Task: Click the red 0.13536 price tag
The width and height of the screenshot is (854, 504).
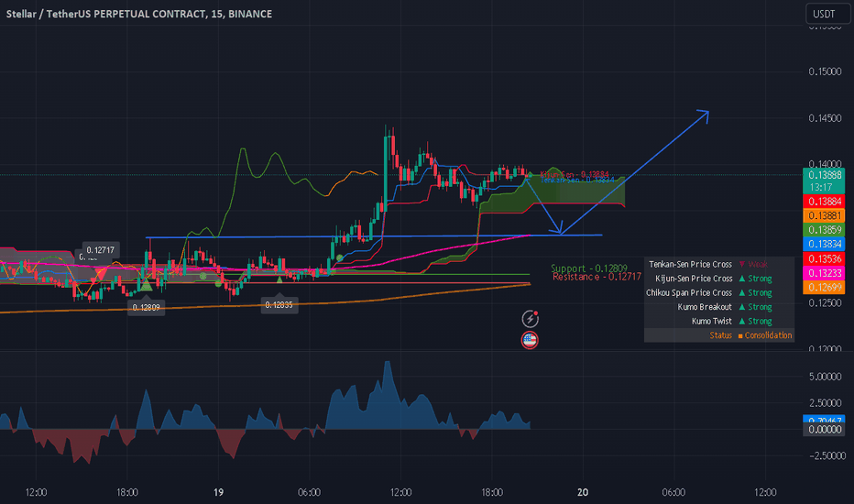Action: coord(824,258)
